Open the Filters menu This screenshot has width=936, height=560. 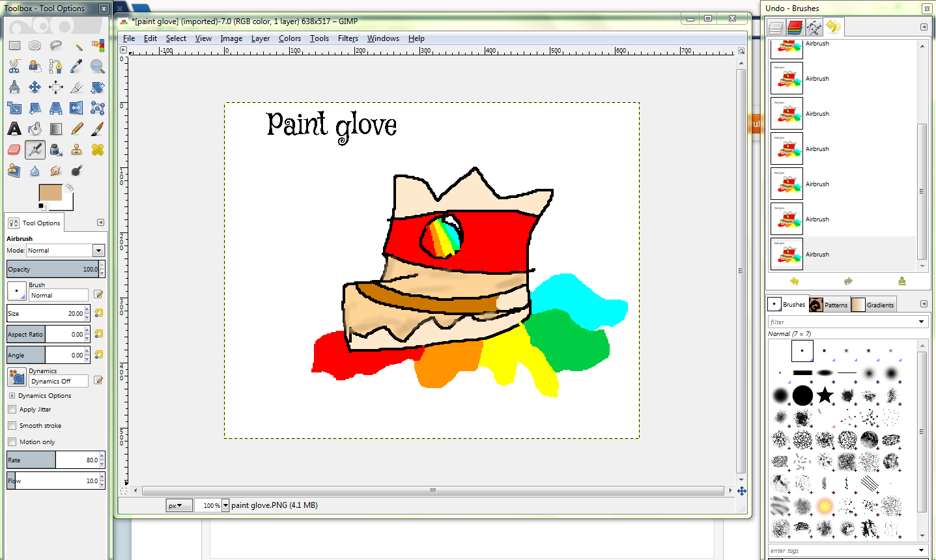[348, 38]
